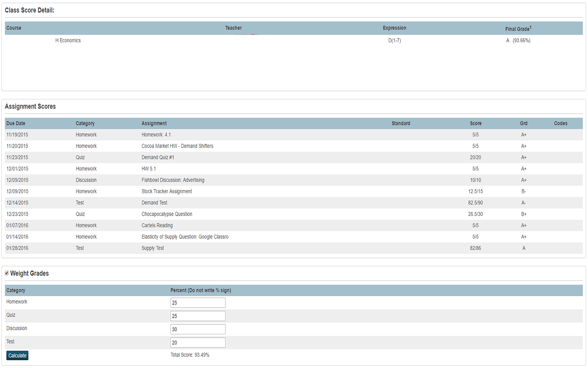Select the Demand Quiz #1 assignment
Screen dimensions: 588x368
point(158,157)
